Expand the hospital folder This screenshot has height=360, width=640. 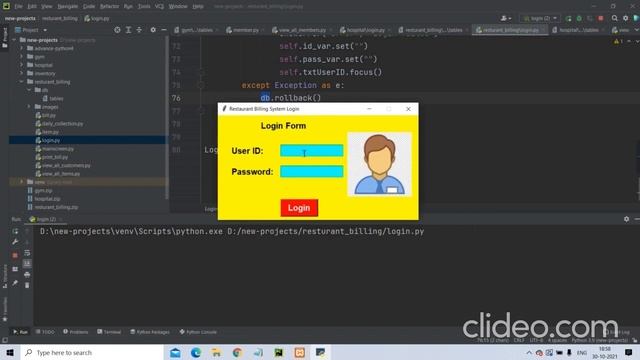(22, 65)
